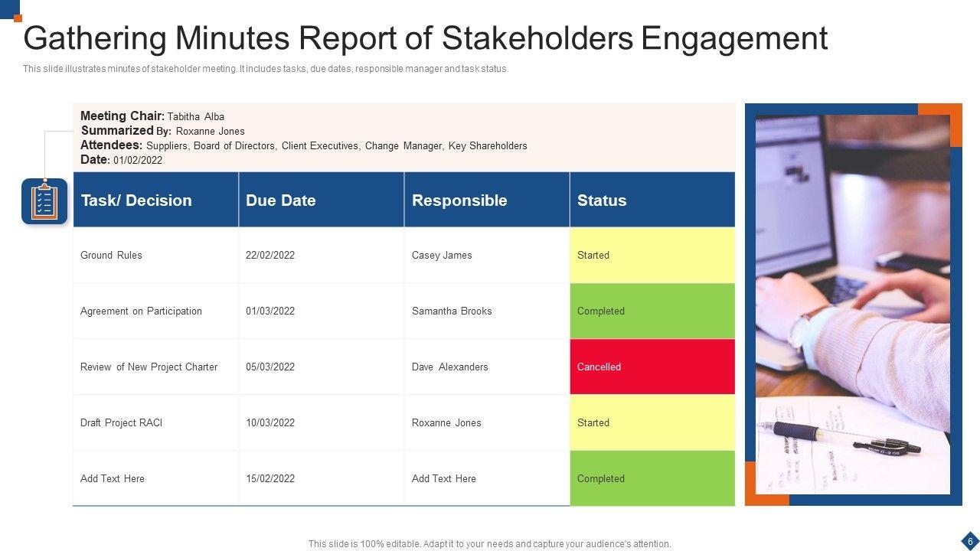Click the slide description subtitle text
980x551 pixels.
266,69
